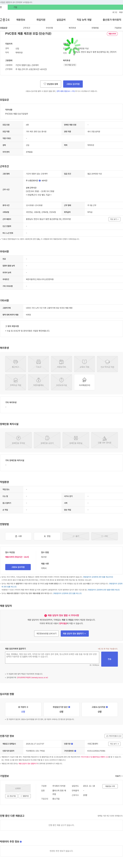Open the 취업지원 navigation menu
Screen dimensions: 123x868
tap(41, 20)
